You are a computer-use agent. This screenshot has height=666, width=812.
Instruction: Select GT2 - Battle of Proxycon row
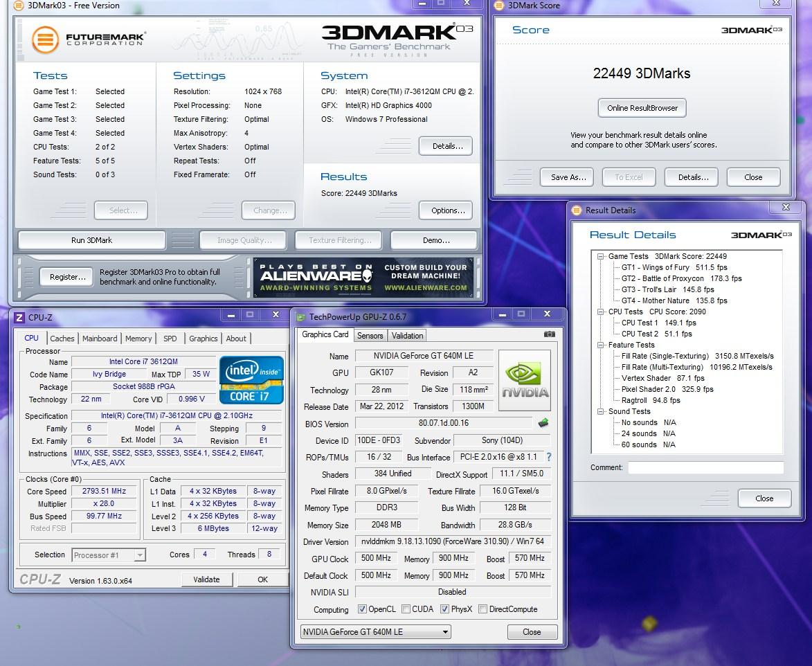681,278
